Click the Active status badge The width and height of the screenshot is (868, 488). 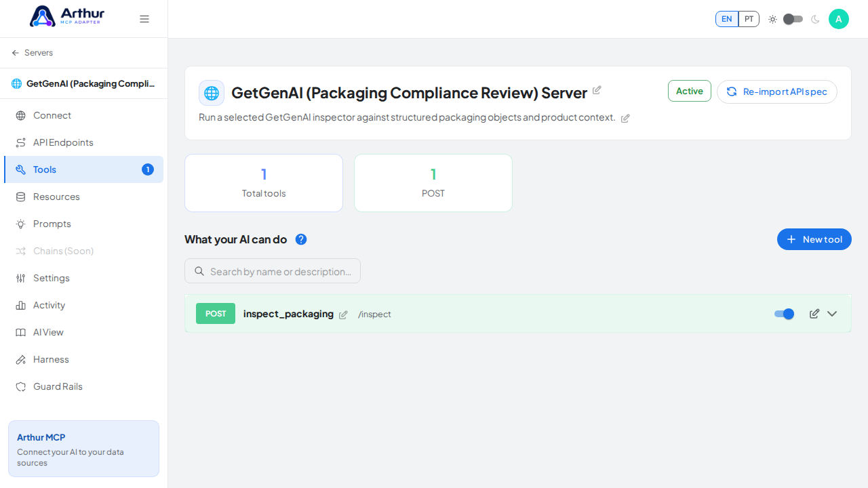tap(690, 91)
